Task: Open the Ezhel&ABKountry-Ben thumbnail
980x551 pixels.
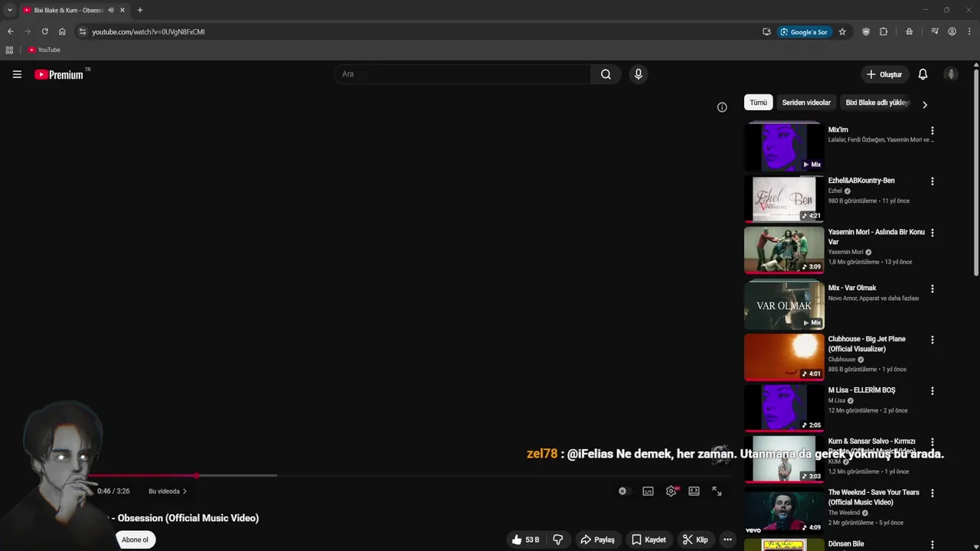Action: [x=784, y=199]
